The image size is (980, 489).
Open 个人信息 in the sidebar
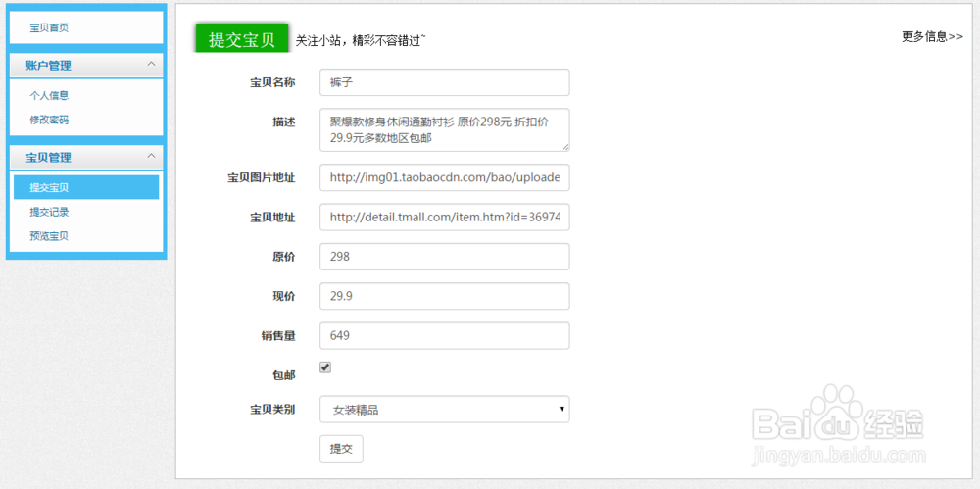tap(49, 96)
